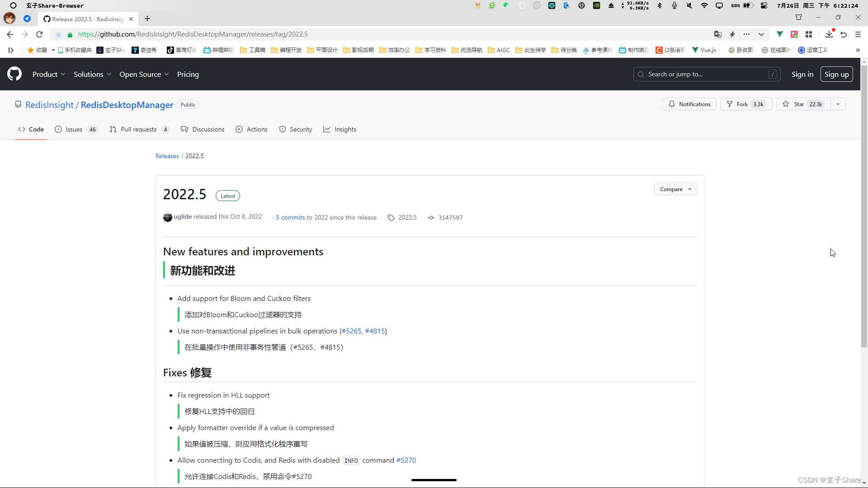Open the RedisDesktopManager repo link

(x=127, y=105)
